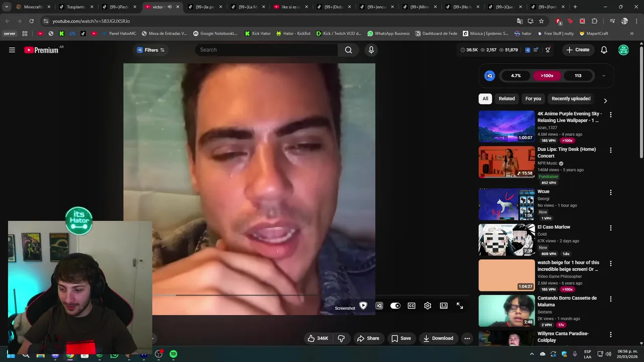Open a new browser tab

tap(575, 7)
